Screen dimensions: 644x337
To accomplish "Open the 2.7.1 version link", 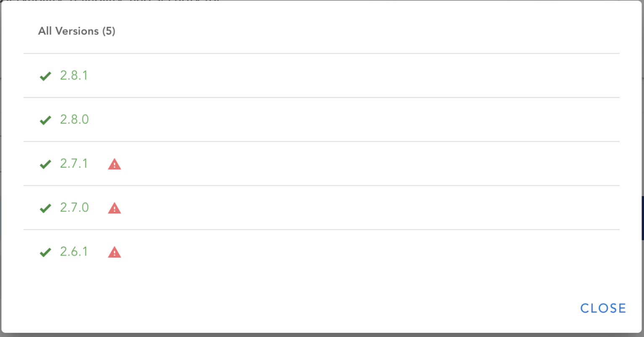I will point(74,164).
